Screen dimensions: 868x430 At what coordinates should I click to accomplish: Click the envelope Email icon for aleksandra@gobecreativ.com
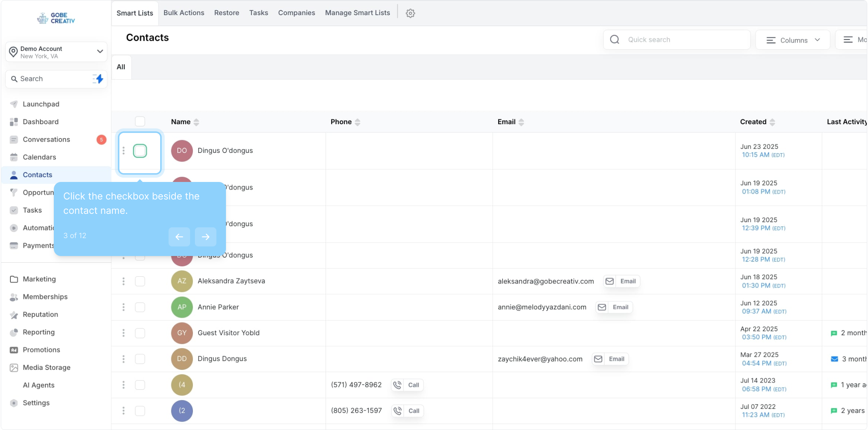tap(609, 281)
